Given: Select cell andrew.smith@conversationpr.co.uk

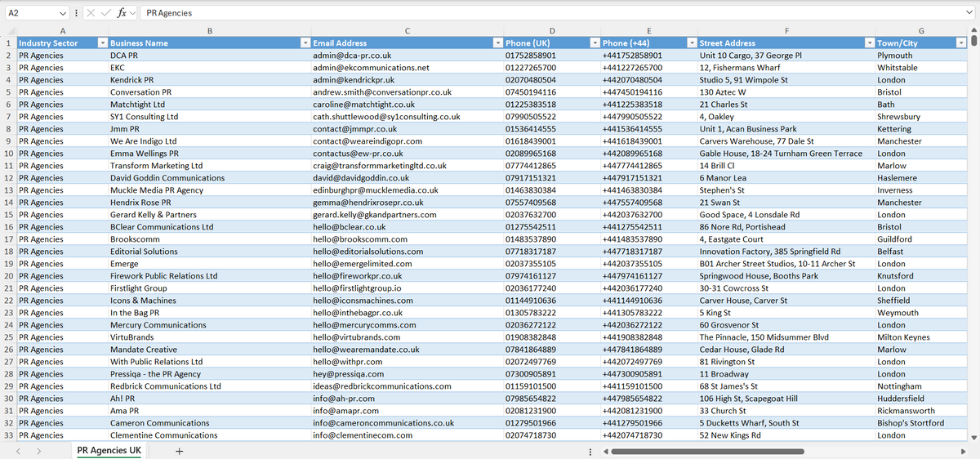Looking at the screenshot, I should [x=408, y=92].
